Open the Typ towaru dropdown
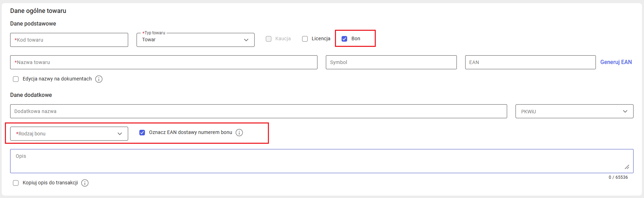Viewport: 644px width, 198px height. 195,40
